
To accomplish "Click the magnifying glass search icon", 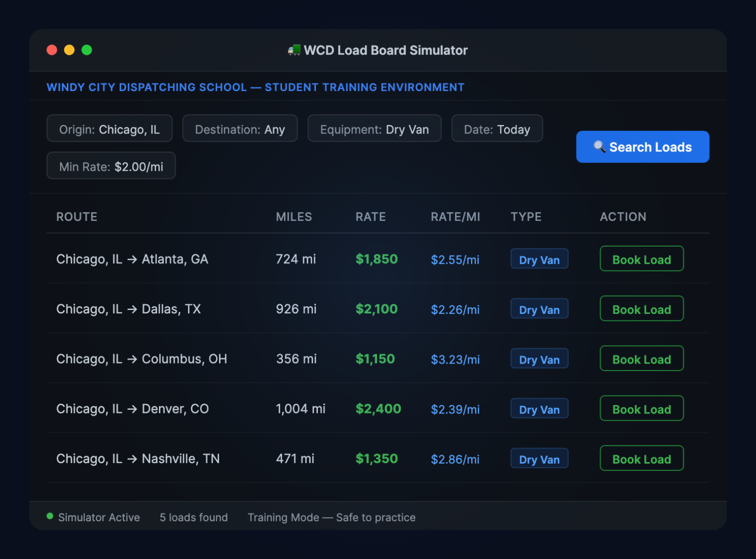I will [599, 147].
